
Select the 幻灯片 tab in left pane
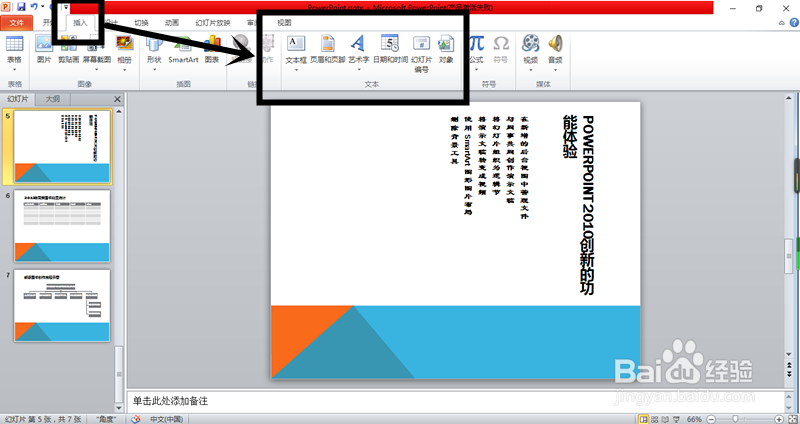[18, 99]
